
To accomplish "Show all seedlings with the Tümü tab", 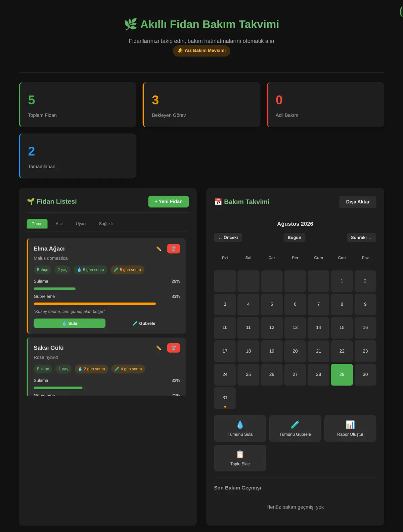I will pyautogui.click(x=37, y=224).
